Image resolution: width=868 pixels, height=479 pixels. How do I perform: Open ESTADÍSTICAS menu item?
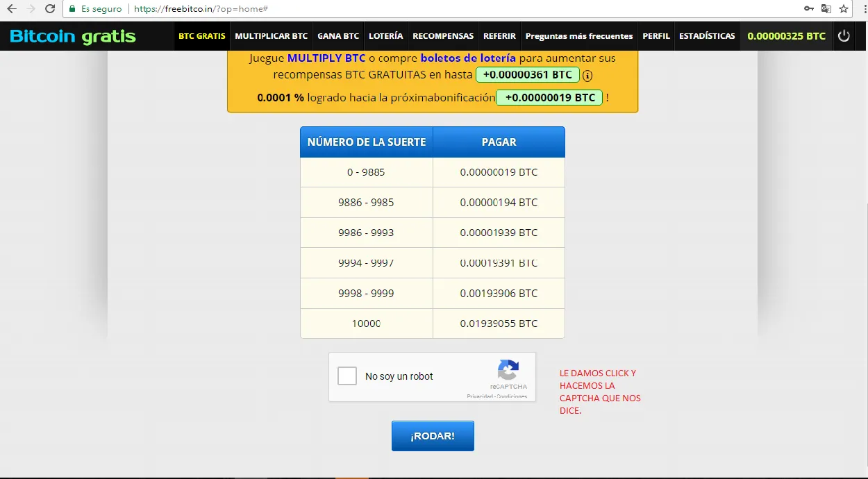[707, 36]
